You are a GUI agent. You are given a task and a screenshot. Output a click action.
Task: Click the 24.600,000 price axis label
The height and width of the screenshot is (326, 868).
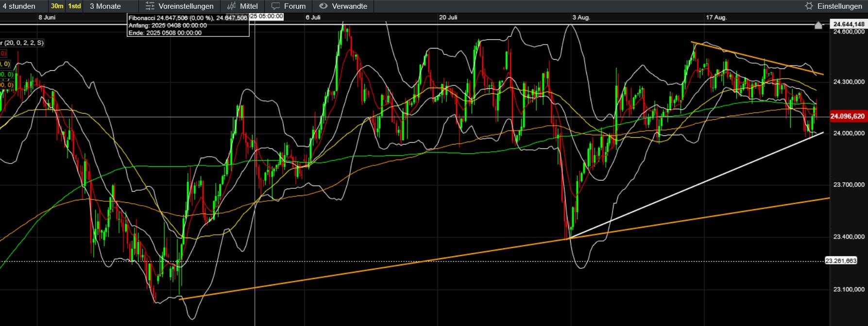coord(849,32)
